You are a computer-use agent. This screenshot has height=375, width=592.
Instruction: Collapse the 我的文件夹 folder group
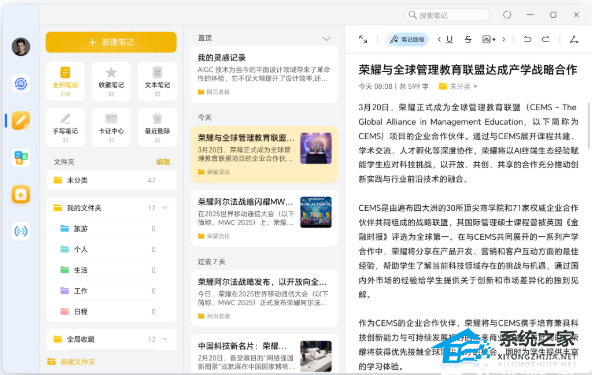[x=165, y=208]
